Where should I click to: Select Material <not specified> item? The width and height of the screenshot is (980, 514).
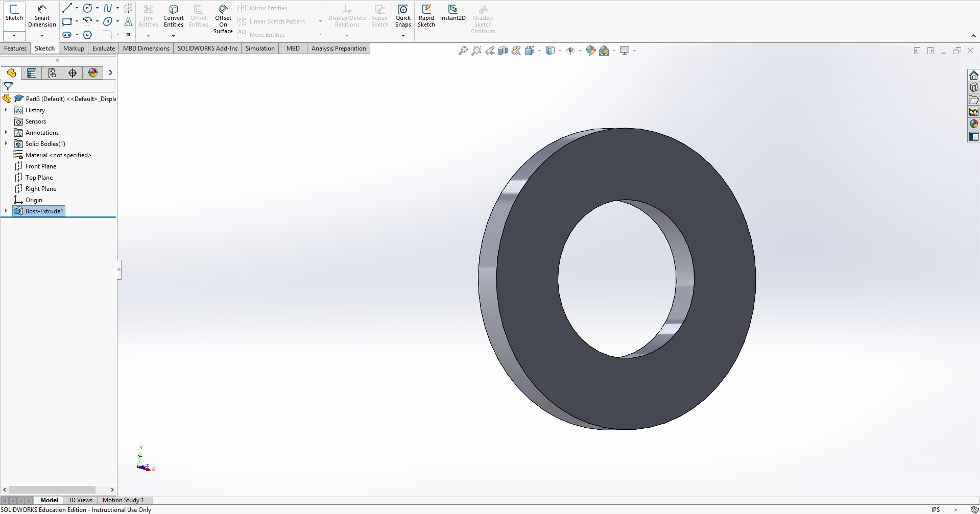click(58, 155)
